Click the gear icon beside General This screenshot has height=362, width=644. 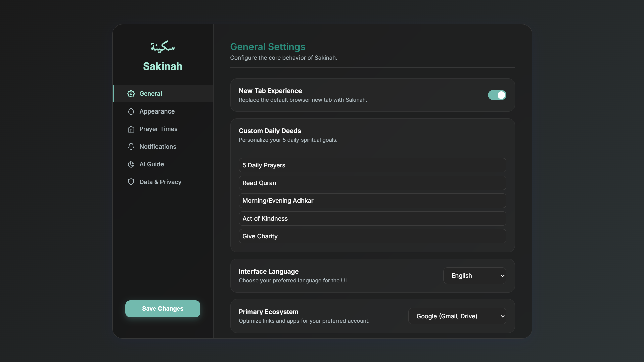pos(131,94)
